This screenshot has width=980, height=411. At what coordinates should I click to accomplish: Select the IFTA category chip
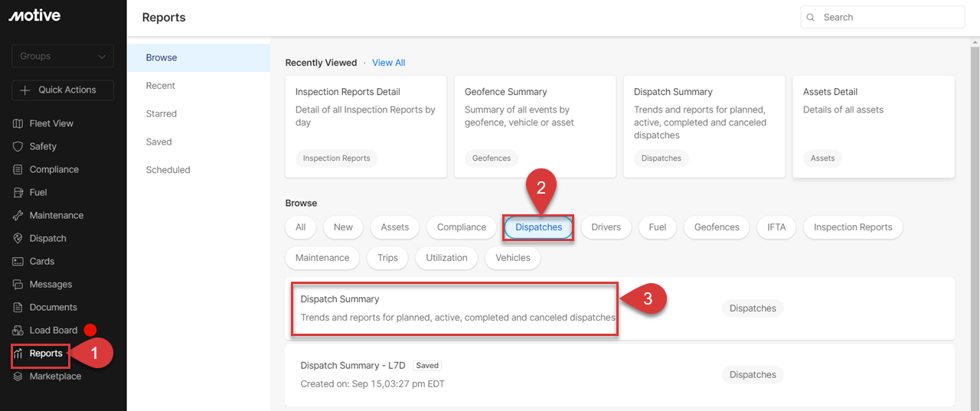pos(776,227)
